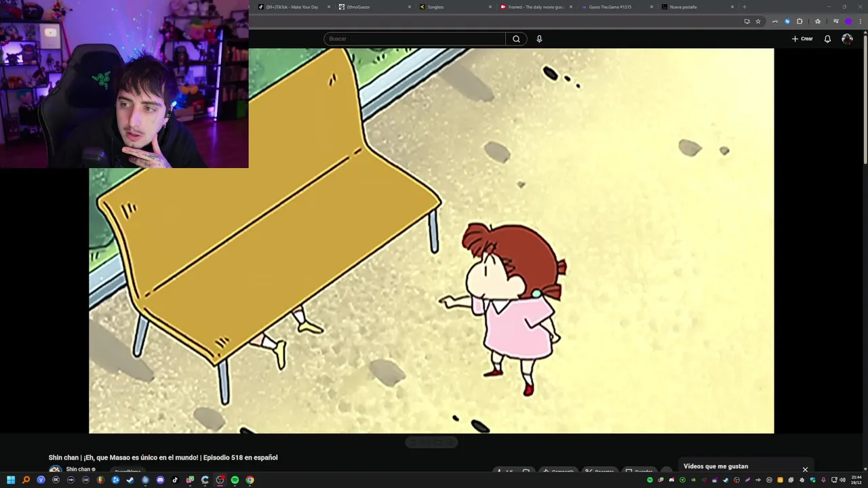Click the 'Vídeos que me gustan' heading
Screen dimensions: 868x488
716,466
